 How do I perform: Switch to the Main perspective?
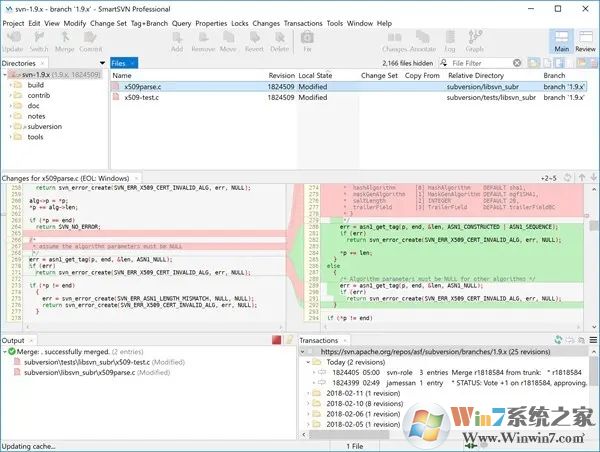point(560,41)
